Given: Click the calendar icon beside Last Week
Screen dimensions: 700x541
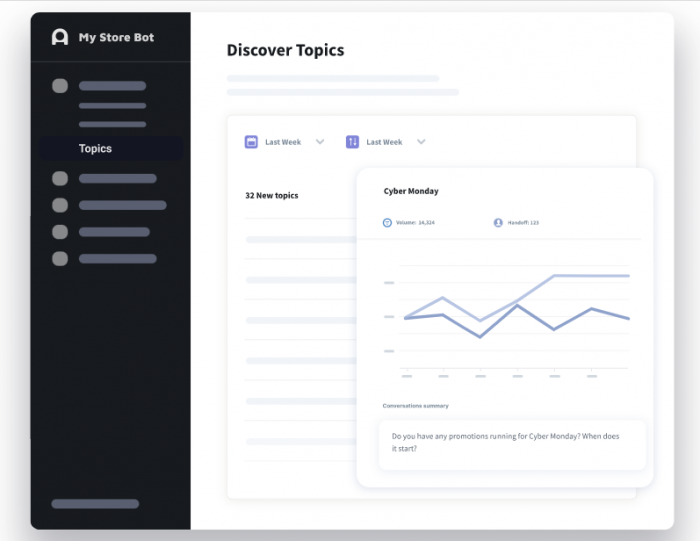Looking at the screenshot, I should pos(251,142).
